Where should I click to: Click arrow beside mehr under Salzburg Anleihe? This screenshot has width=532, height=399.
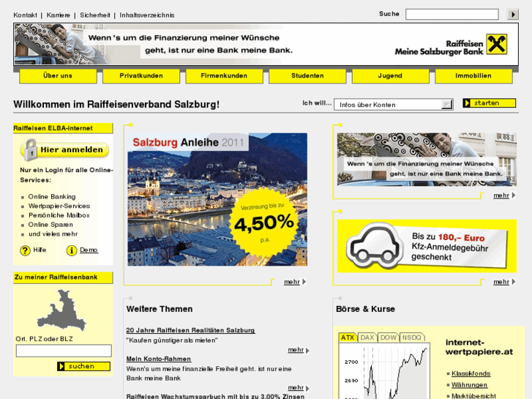coord(304,282)
